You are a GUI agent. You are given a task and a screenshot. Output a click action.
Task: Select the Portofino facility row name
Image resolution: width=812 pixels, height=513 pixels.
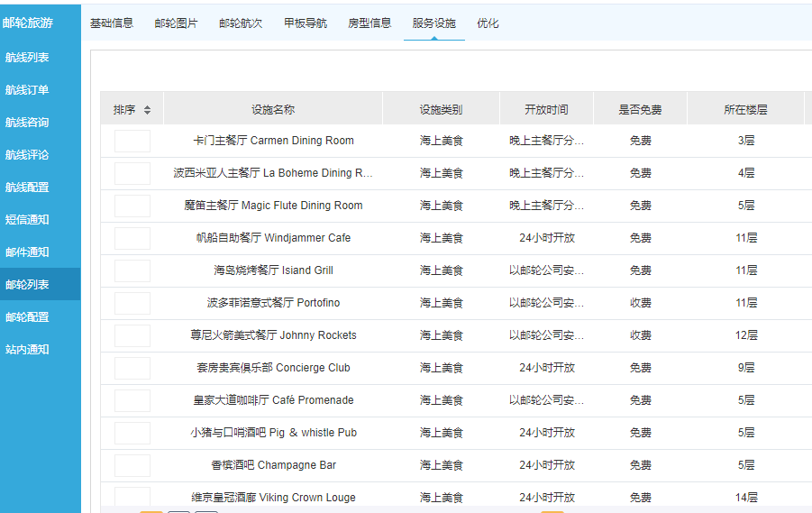[x=273, y=303]
